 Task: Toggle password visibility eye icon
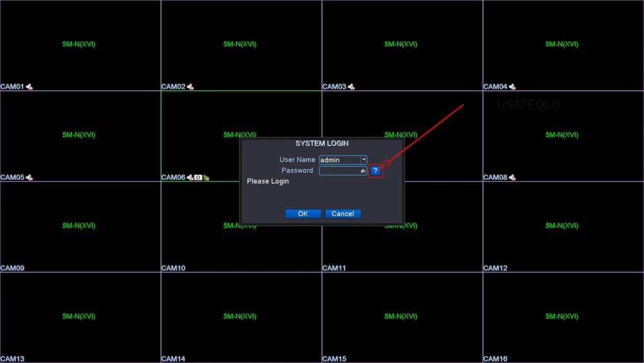coord(363,171)
